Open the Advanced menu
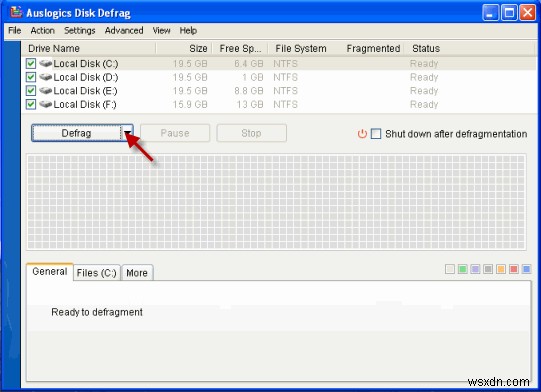Image resolution: width=541 pixels, height=392 pixels. click(x=124, y=30)
